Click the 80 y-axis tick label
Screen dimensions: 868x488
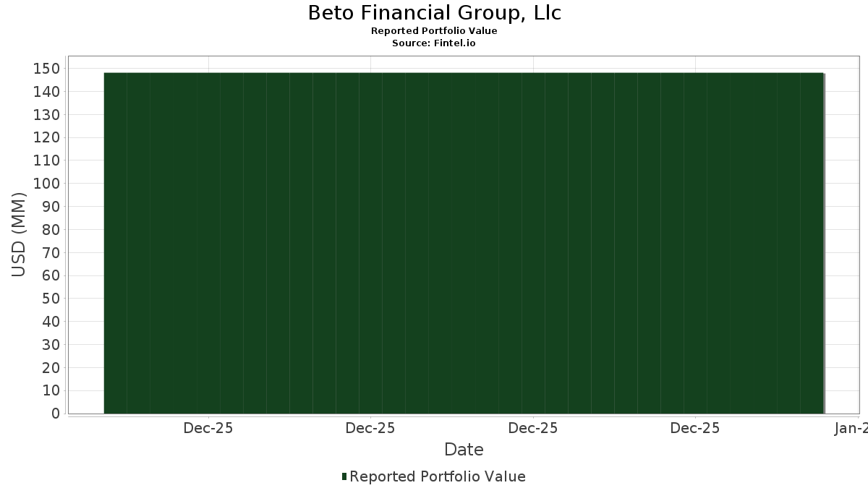[51, 230]
